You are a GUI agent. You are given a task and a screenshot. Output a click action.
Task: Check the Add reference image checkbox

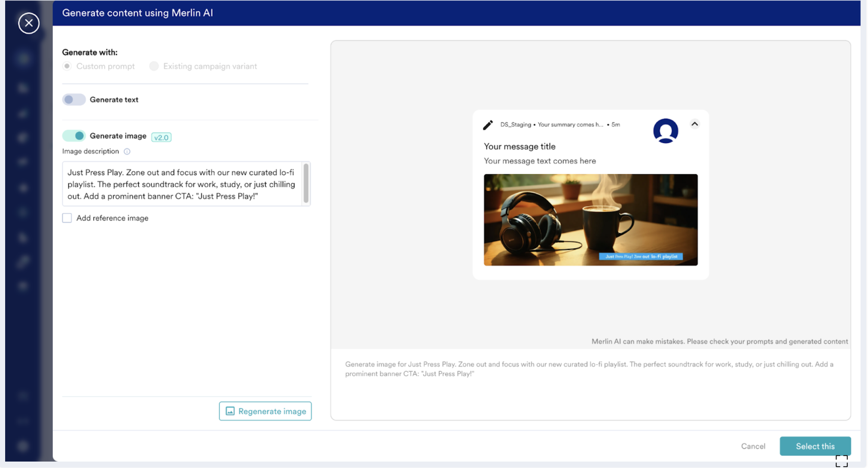click(67, 218)
